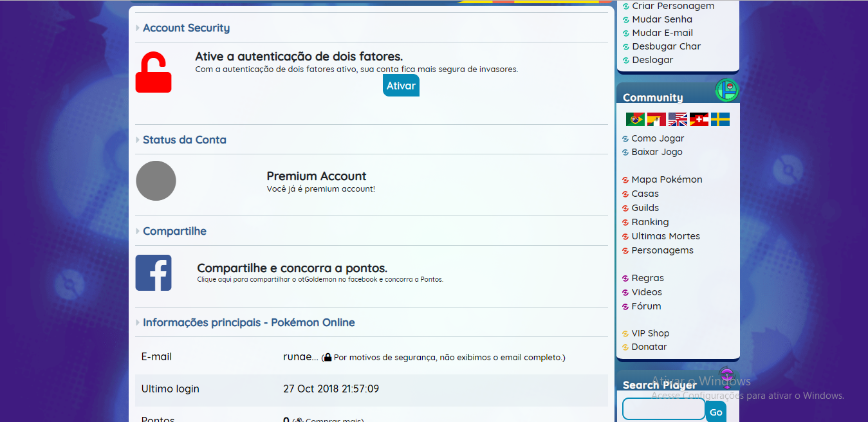Click the red unlocked padlock icon
868x422 pixels.
click(153, 73)
